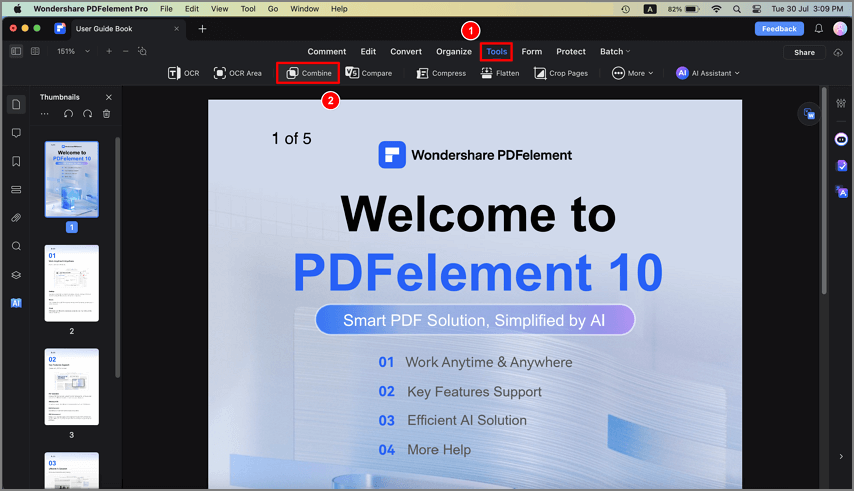The image size is (854, 491).
Task: Switch to the Convert tab
Action: pyautogui.click(x=406, y=51)
